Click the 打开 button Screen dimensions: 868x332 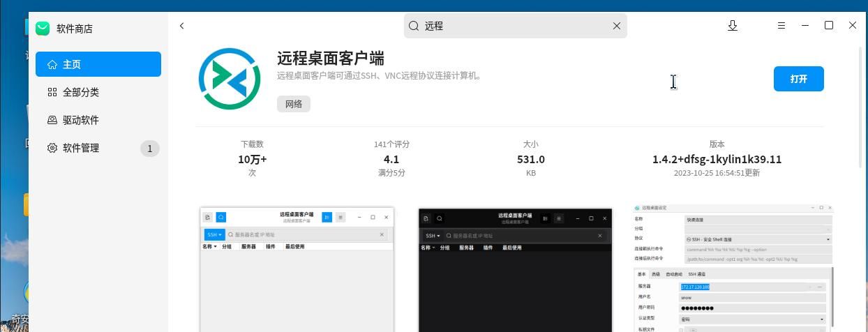pyautogui.click(x=799, y=79)
